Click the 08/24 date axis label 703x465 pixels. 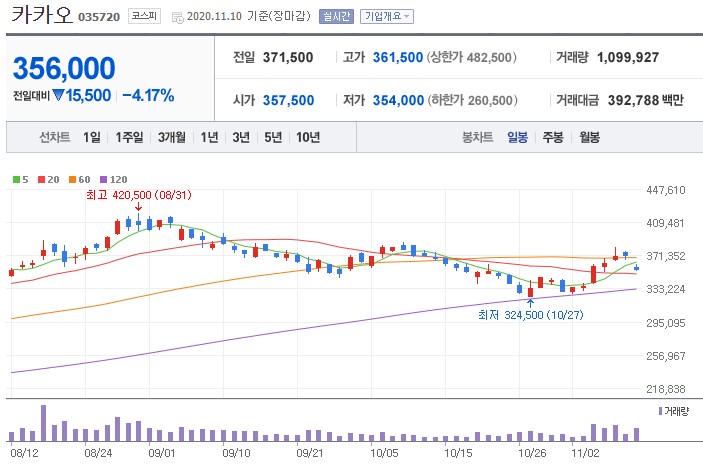tap(98, 453)
